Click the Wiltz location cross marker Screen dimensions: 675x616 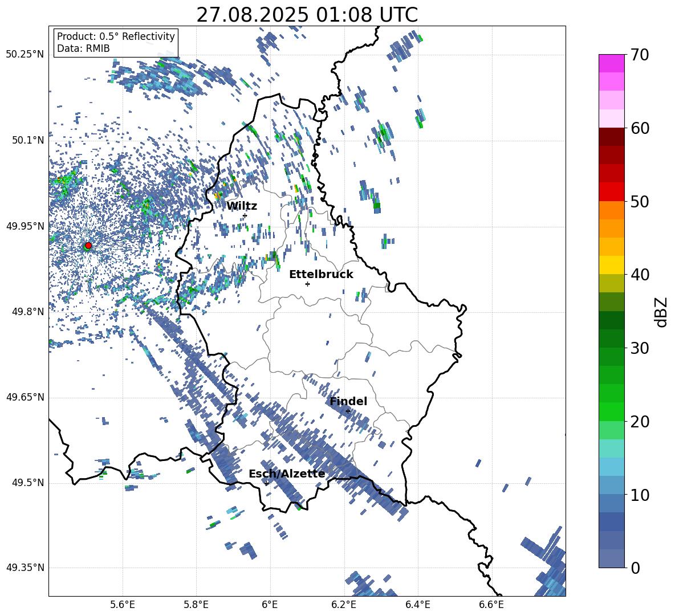point(245,215)
